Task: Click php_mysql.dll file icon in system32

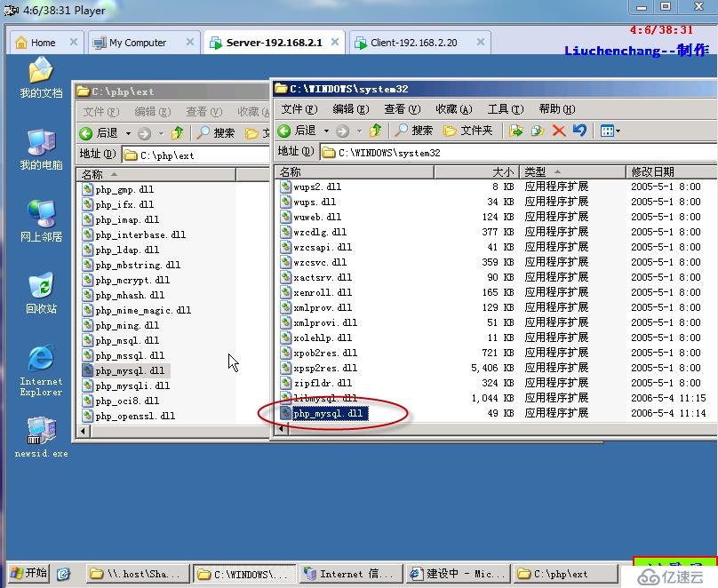Action: [286, 413]
